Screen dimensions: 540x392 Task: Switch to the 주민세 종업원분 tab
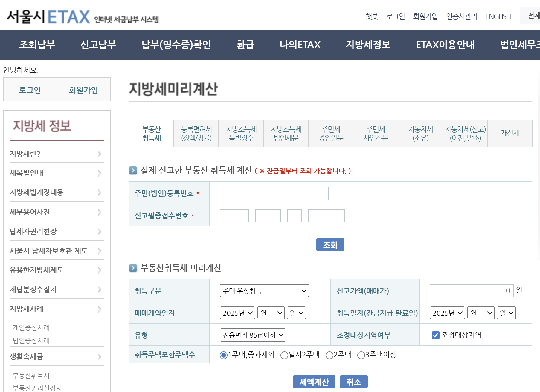pos(331,134)
